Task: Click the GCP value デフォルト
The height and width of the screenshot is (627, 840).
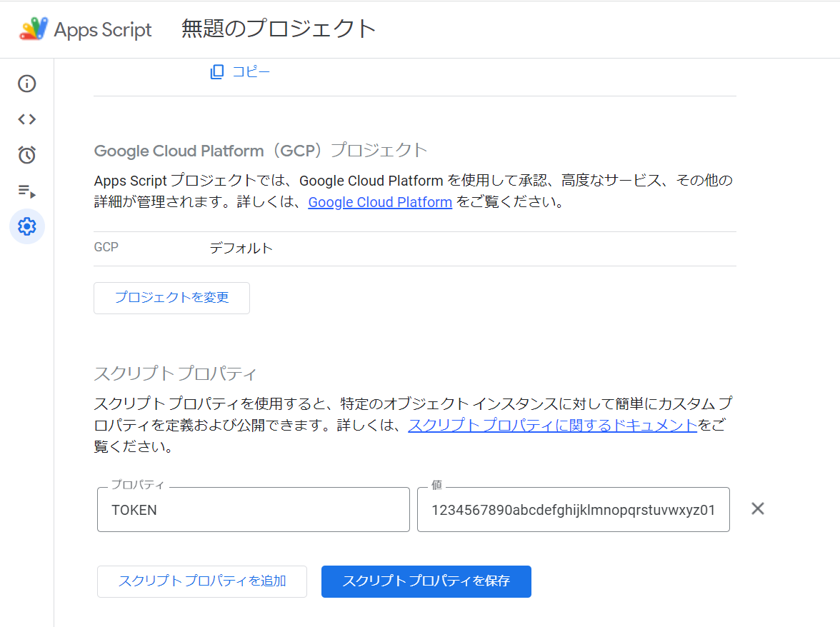Action: [241, 248]
